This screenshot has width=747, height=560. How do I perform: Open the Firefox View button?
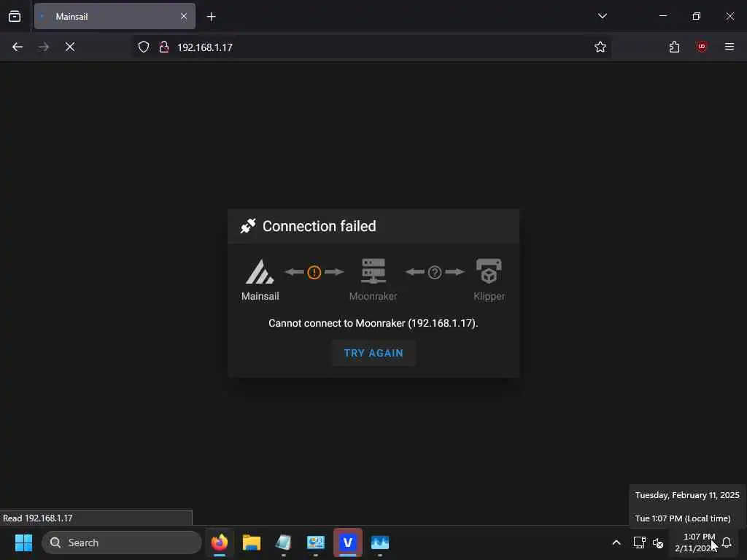(x=15, y=16)
